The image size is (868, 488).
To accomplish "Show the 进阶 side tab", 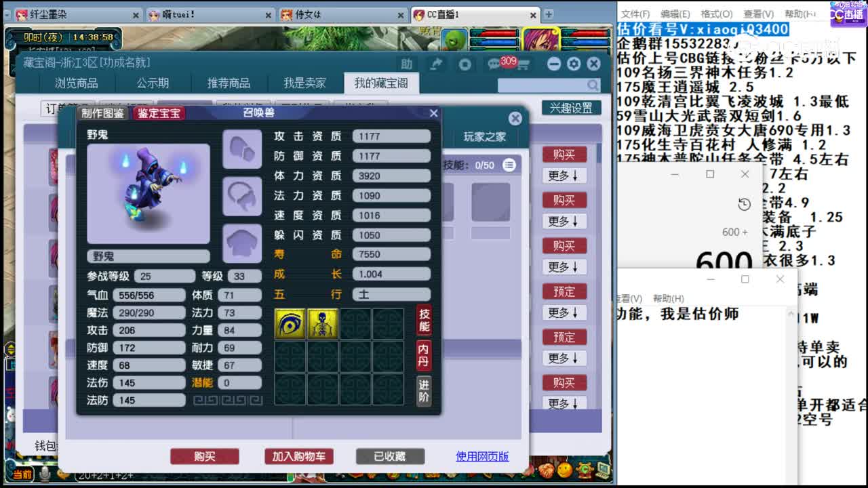I will coord(424,390).
